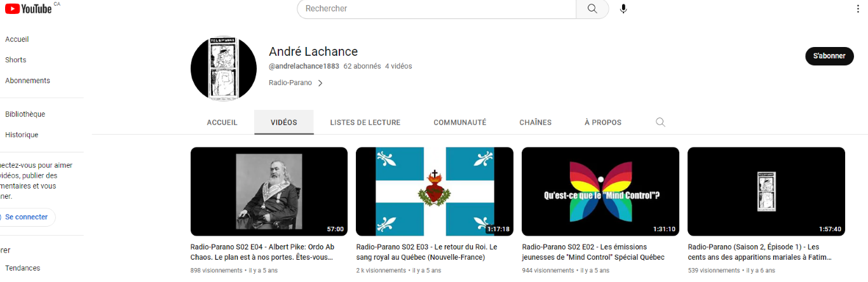
Task: Focus the Rechercher search field
Action: tap(437, 9)
